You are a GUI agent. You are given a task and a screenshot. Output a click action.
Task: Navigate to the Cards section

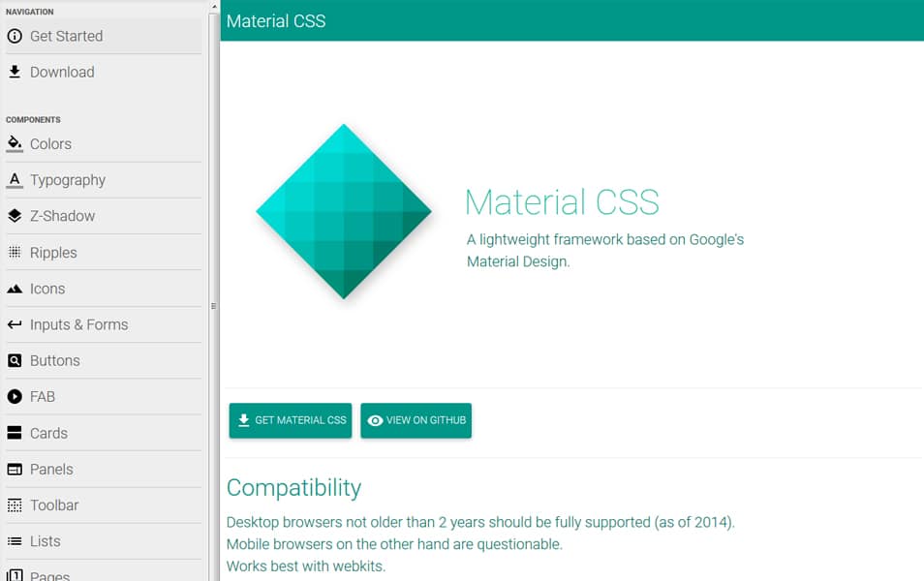(104, 433)
